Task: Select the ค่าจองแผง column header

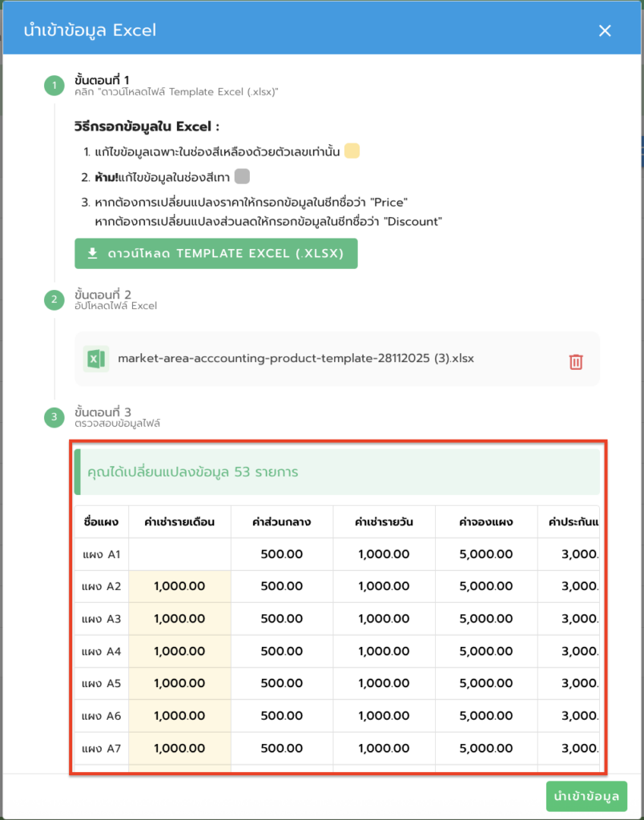Action: (486, 522)
